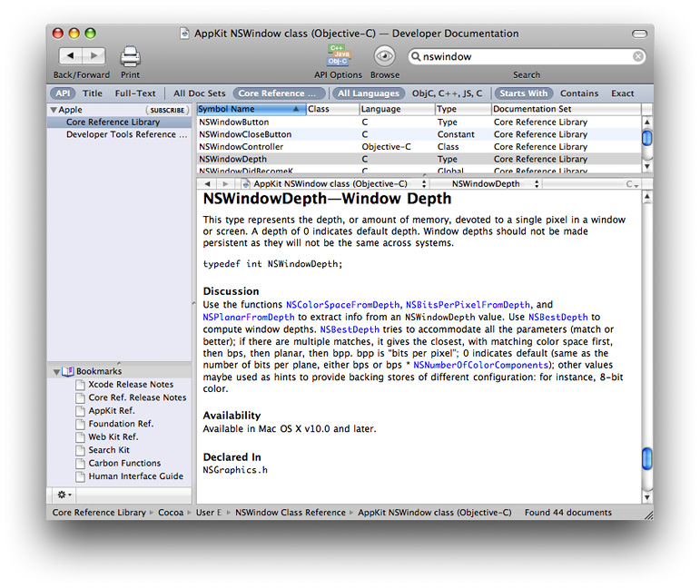The image size is (700, 588).
Task: Open the NSPlanarFromDepth link
Action: (x=249, y=318)
